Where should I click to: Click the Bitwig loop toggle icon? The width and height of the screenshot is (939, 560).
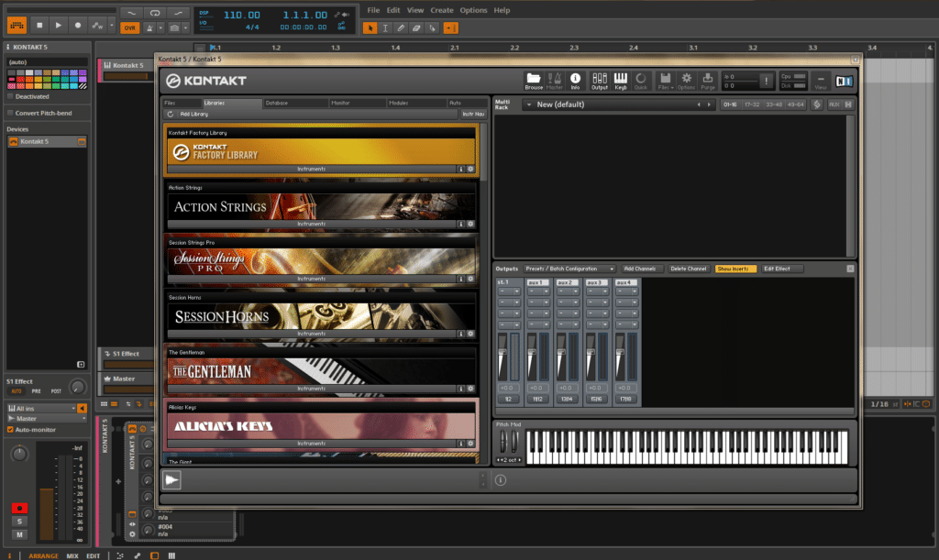coord(154,13)
